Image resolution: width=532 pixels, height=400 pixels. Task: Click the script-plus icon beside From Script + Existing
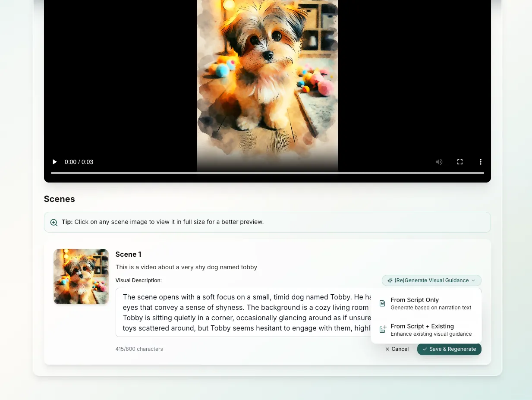pyautogui.click(x=382, y=329)
